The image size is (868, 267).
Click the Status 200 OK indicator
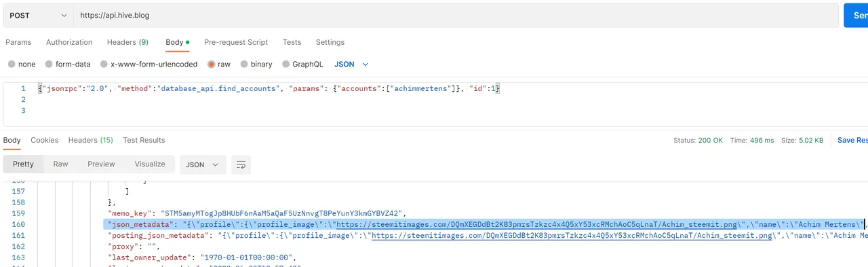[x=698, y=140]
